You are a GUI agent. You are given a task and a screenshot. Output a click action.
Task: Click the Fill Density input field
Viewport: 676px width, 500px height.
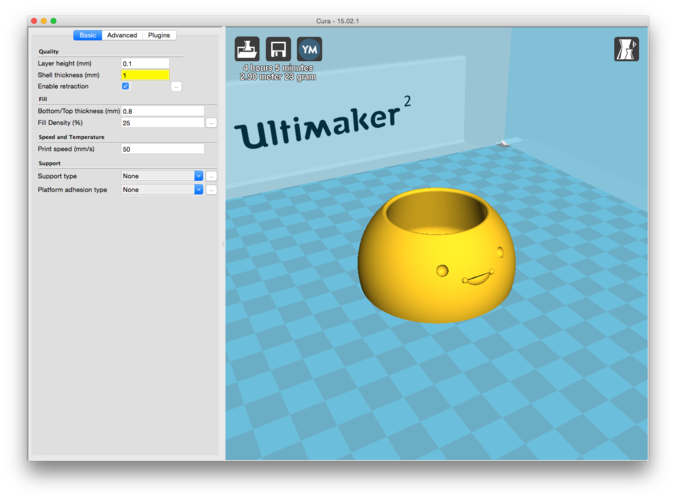(x=163, y=123)
